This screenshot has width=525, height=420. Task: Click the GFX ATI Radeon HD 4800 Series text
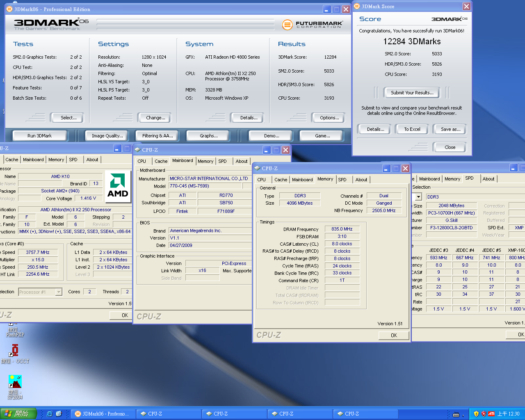pos(233,57)
